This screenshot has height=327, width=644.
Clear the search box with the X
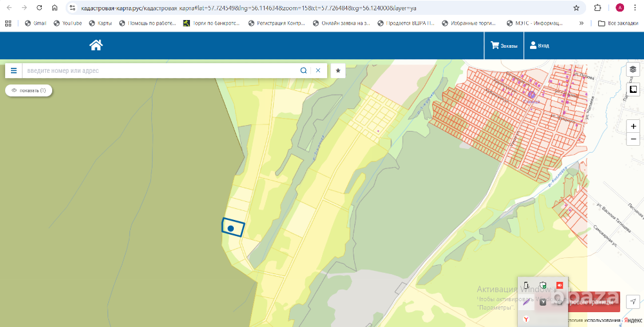click(317, 70)
